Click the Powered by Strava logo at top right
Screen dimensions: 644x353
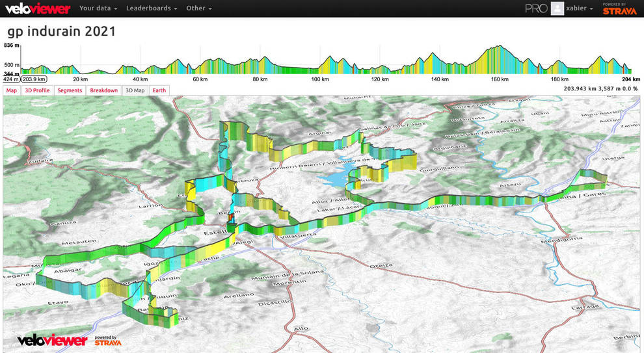[619, 8]
